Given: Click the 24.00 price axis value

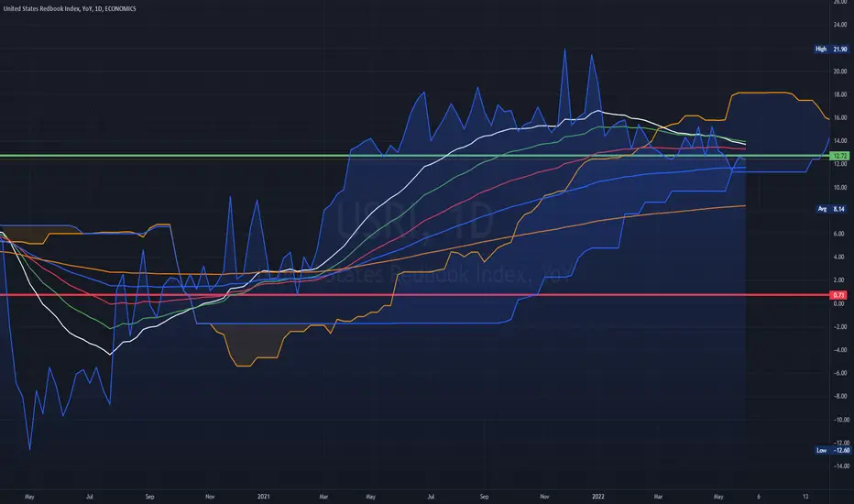Looking at the screenshot, I should pyautogui.click(x=840, y=25).
